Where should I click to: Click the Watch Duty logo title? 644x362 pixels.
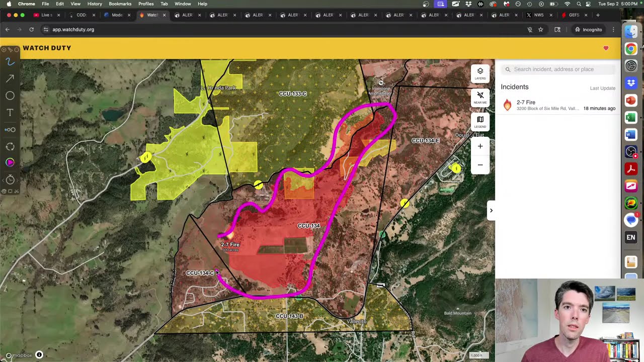(47, 48)
